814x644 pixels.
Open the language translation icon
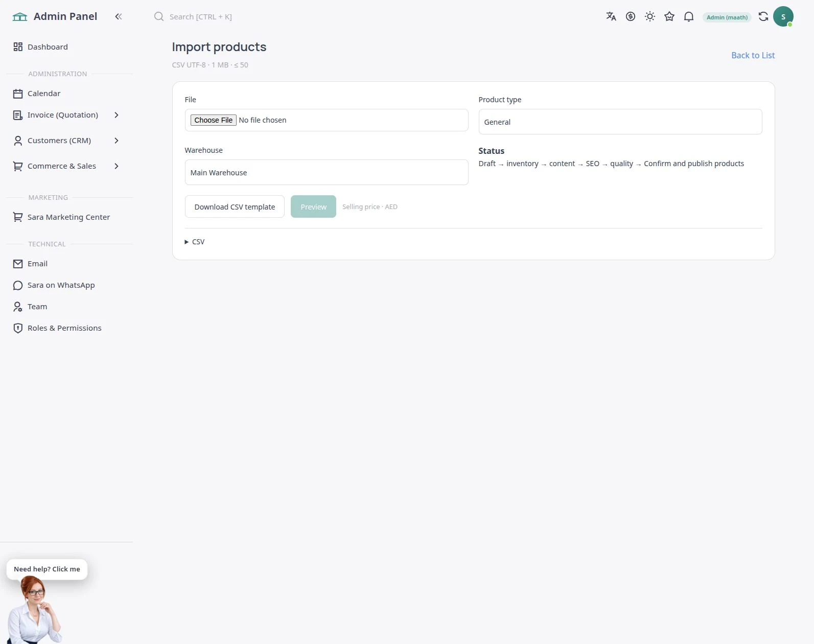(x=611, y=16)
